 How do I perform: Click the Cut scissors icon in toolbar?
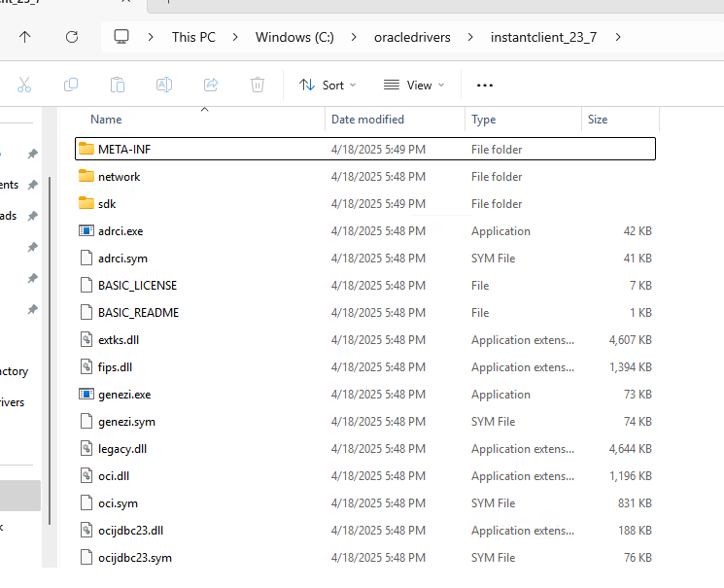coord(24,85)
